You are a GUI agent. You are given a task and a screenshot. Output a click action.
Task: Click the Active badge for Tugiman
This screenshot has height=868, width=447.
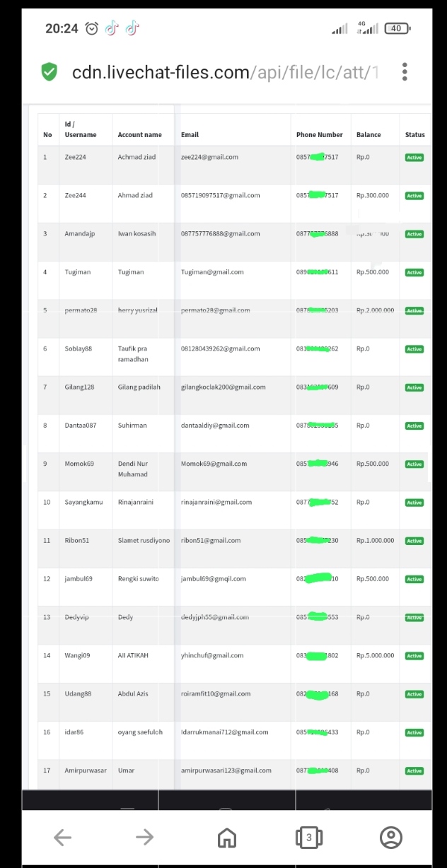414,273
